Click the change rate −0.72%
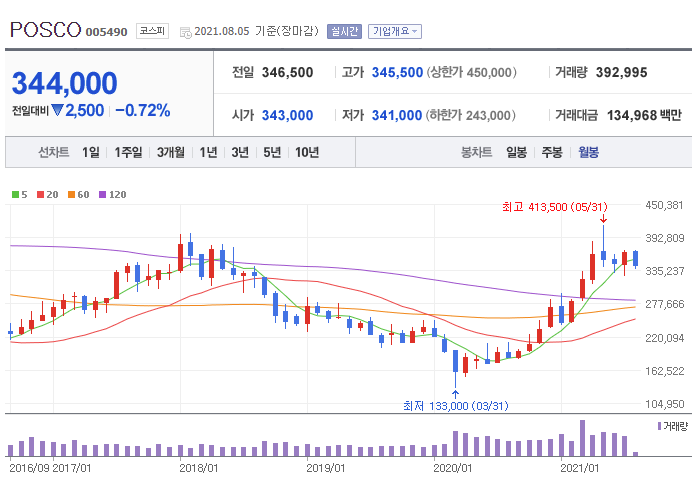The width and height of the screenshot is (692, 485). [x=143, y=110]
